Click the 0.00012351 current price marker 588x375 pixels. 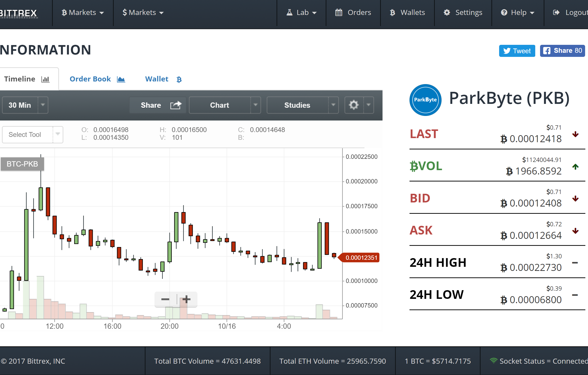pyautogui.click(x=361, y=257)
